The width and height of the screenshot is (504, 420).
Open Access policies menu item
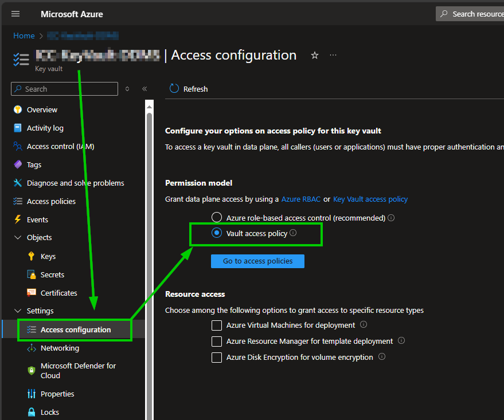(x=51, y=201)
